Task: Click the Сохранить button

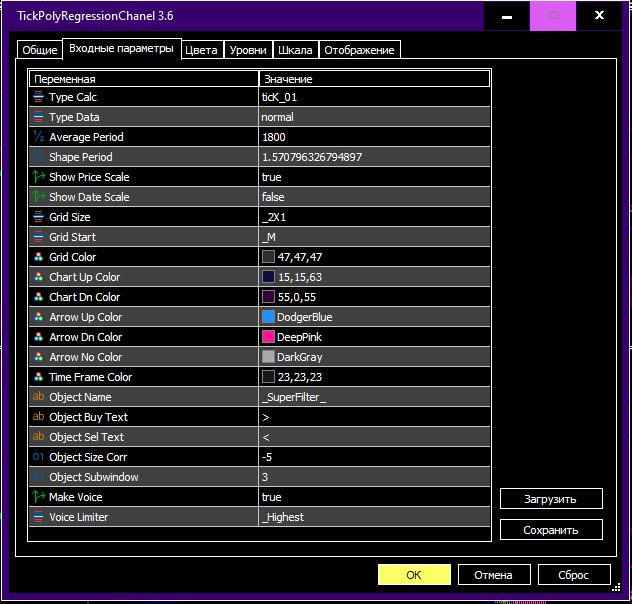Action: pyautogui.click(x=551, y=530)
